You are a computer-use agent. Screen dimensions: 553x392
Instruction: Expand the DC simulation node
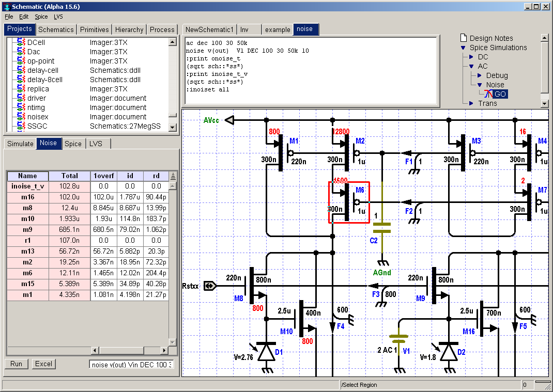click(471, 57)
